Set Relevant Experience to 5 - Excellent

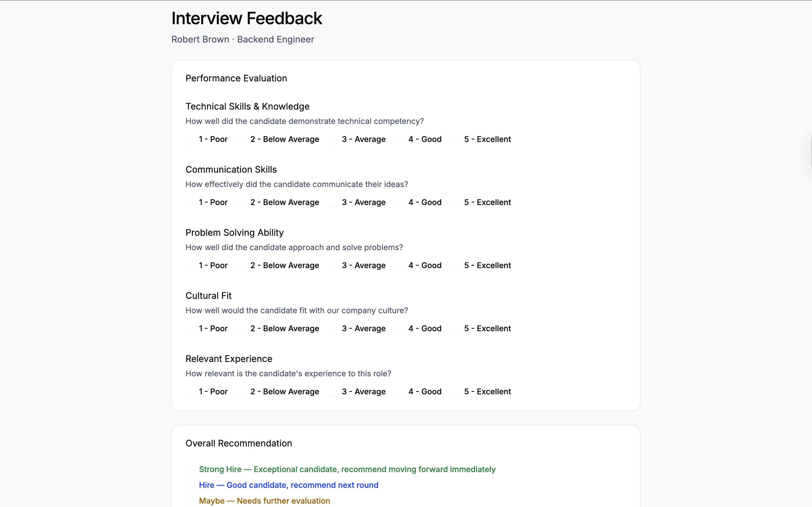455,392
